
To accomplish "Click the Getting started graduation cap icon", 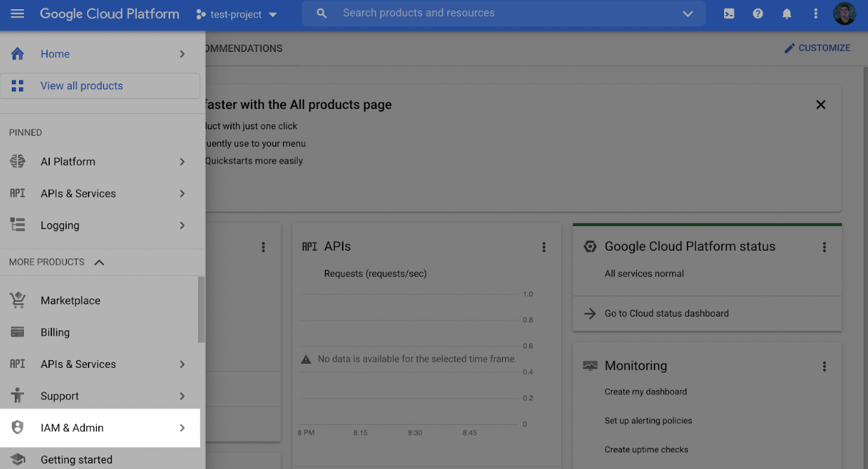I will [18, 459].
